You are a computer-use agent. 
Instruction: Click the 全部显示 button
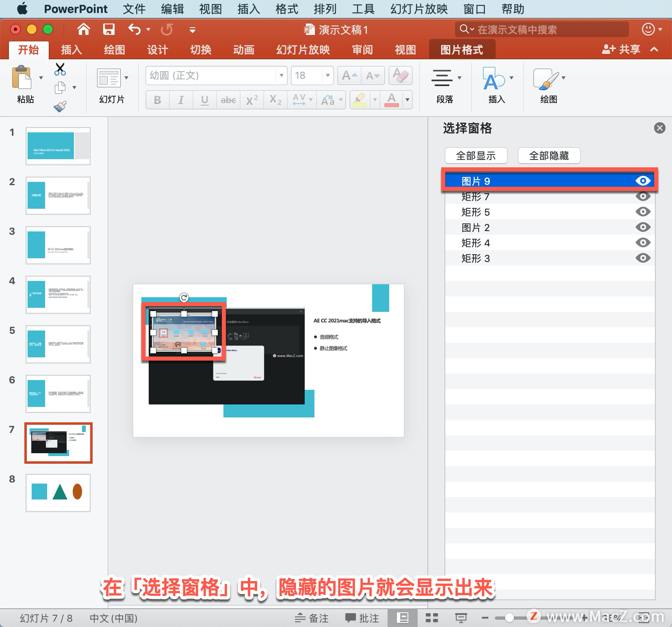[x=476, y=156]
